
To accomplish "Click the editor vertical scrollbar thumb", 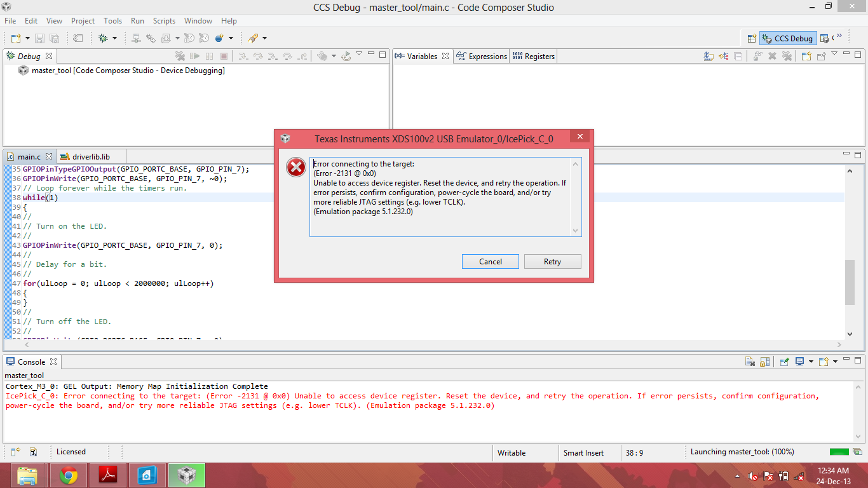I will (850, 283).
